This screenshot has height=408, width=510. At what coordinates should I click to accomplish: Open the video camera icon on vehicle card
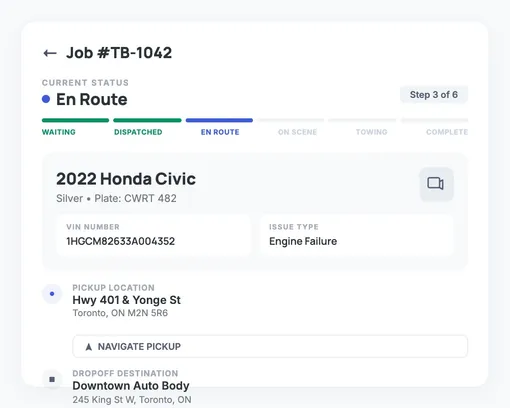click(x=436, y=184)
